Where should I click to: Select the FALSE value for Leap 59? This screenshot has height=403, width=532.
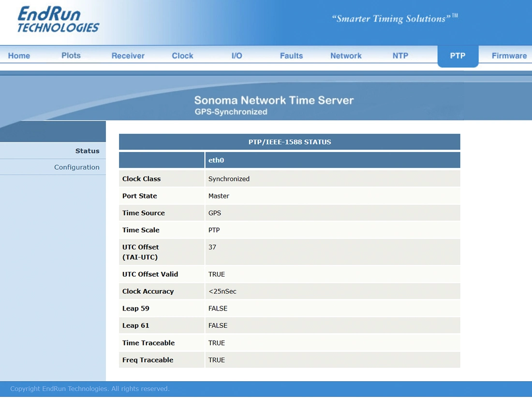coord(218,308)
